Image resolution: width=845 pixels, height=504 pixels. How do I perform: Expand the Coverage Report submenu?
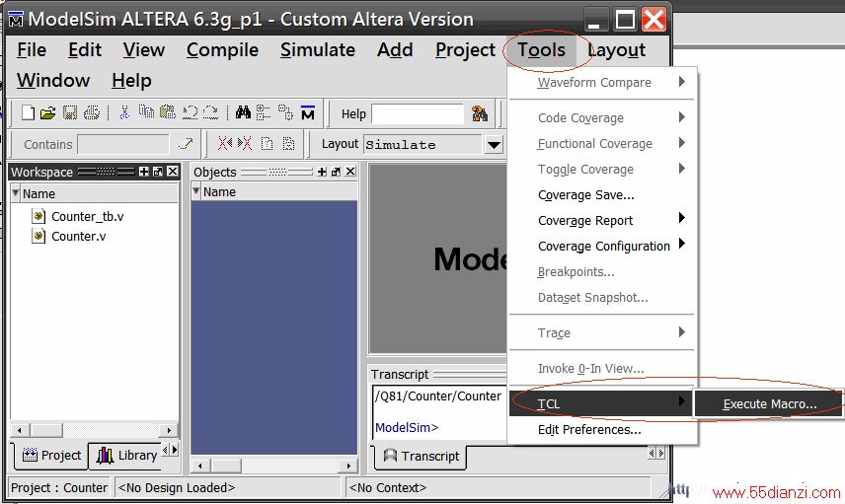pos(682,218)
